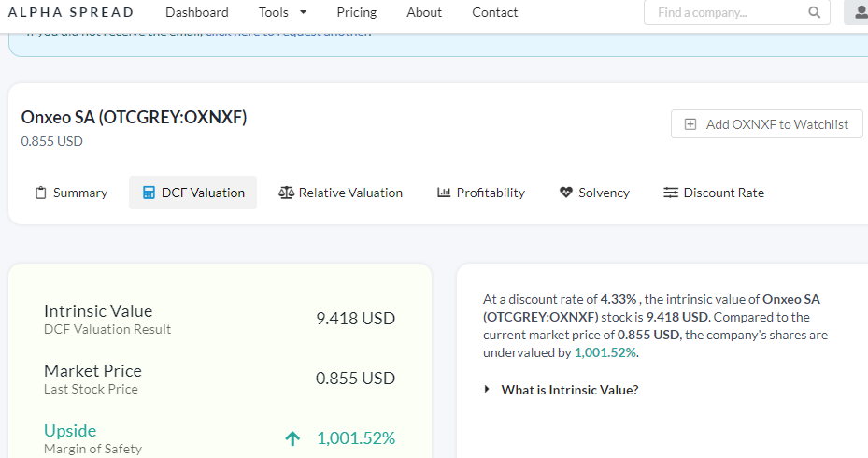Open the Tools dropdown menu

click(x=282, y=12)
